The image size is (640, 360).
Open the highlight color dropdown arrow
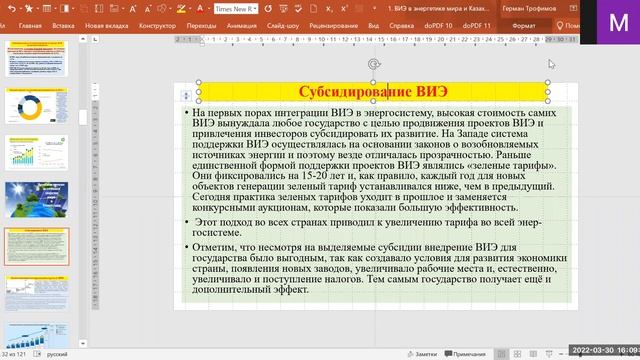pyautogui.click(x=190, y=9)
